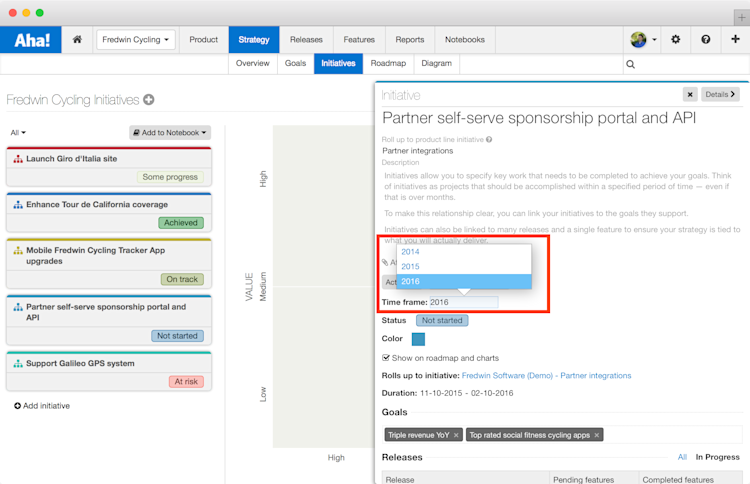Open the Releases menu
Image resolution: width=750 pixels, height=484 pixels.
click(306, 40)
